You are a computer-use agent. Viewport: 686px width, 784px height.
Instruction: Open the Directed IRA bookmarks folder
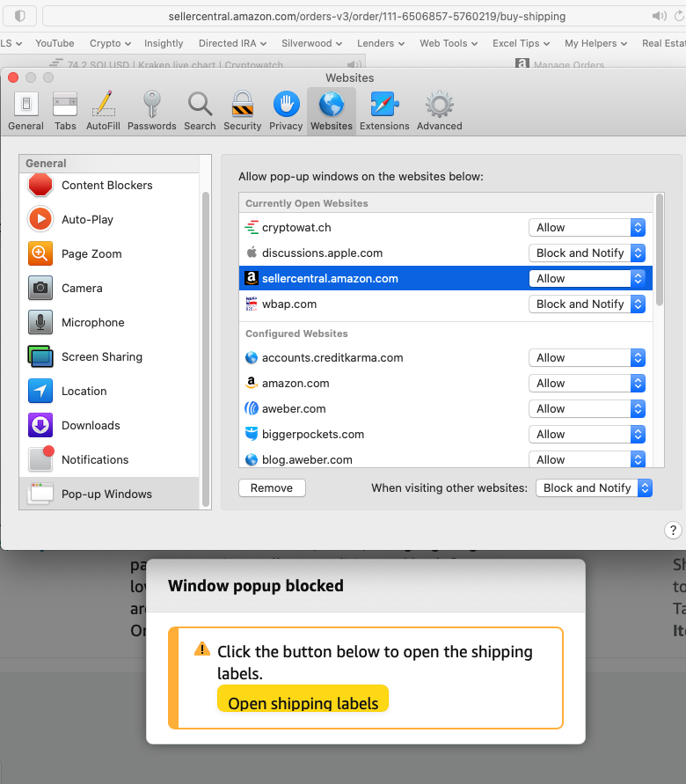click(x=232, y=43)
